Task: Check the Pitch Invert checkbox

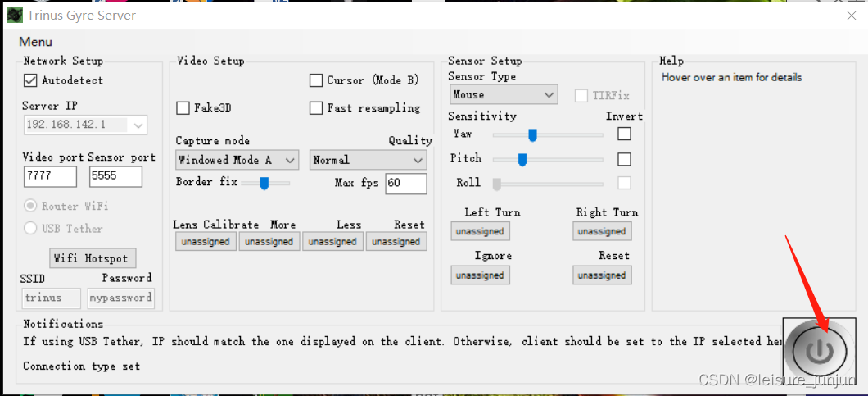Action: click(x=625, y=159)
